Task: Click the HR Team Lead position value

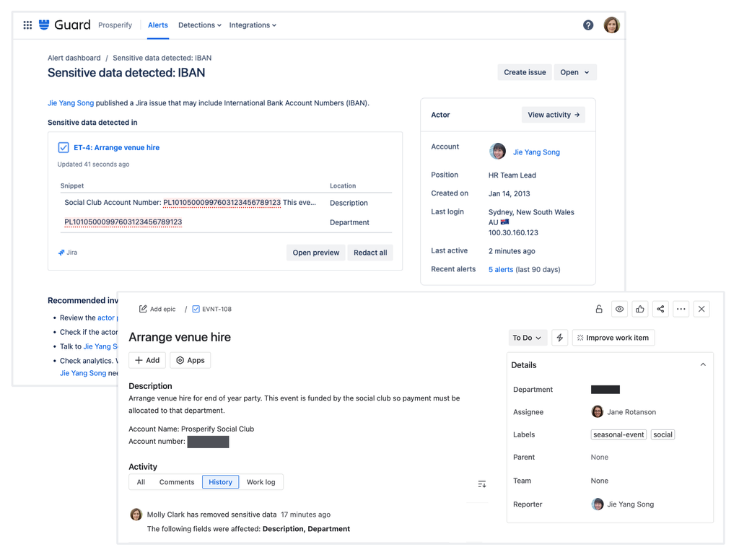Action: (512, 175)
